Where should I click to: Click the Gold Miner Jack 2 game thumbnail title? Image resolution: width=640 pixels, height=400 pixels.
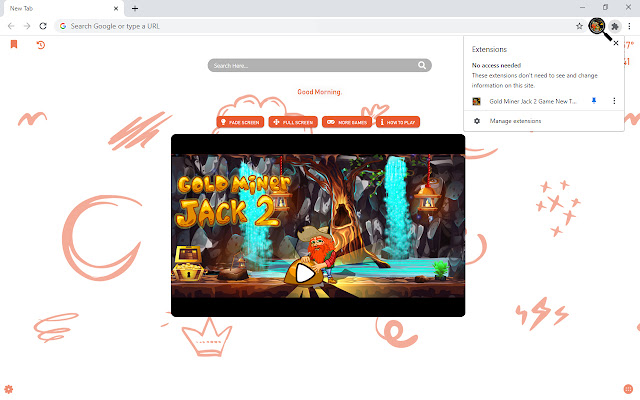point(233,202)
